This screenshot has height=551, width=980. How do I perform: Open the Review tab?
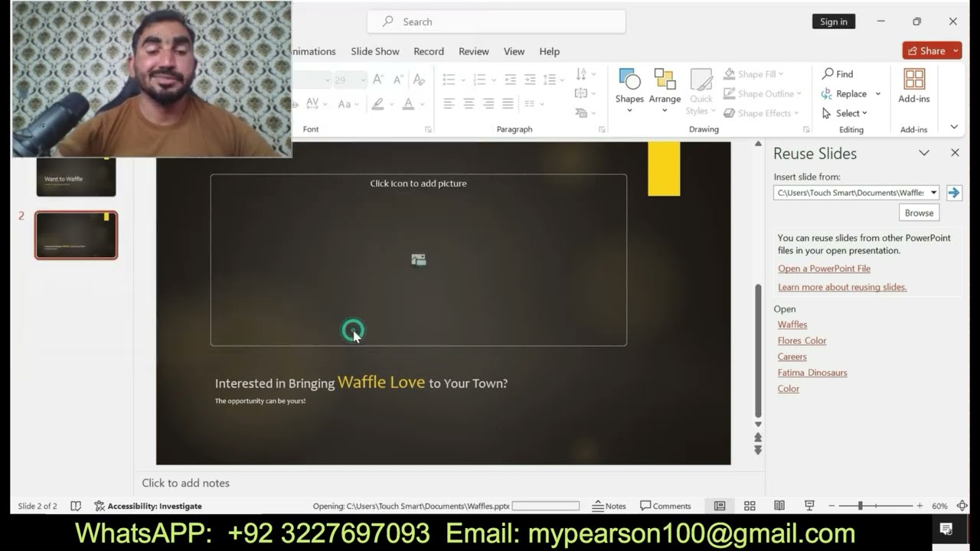point(474,51)
